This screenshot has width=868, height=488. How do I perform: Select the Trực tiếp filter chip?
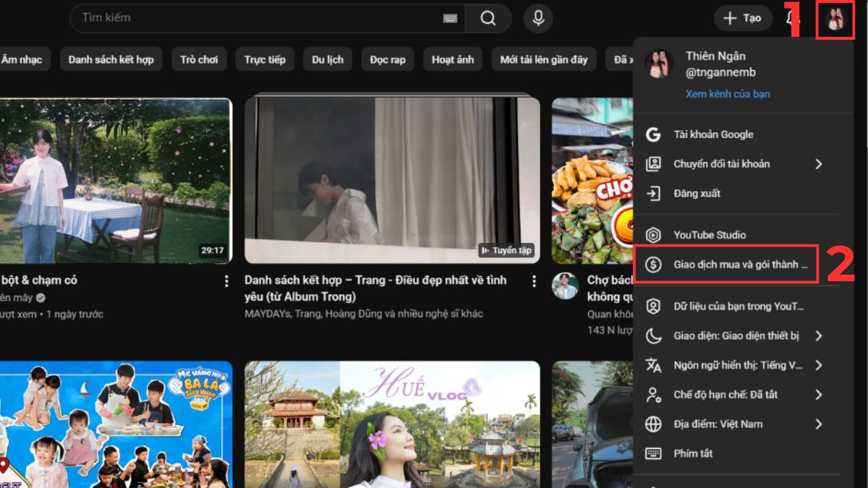pyautogui.click(x=265, y=59)
